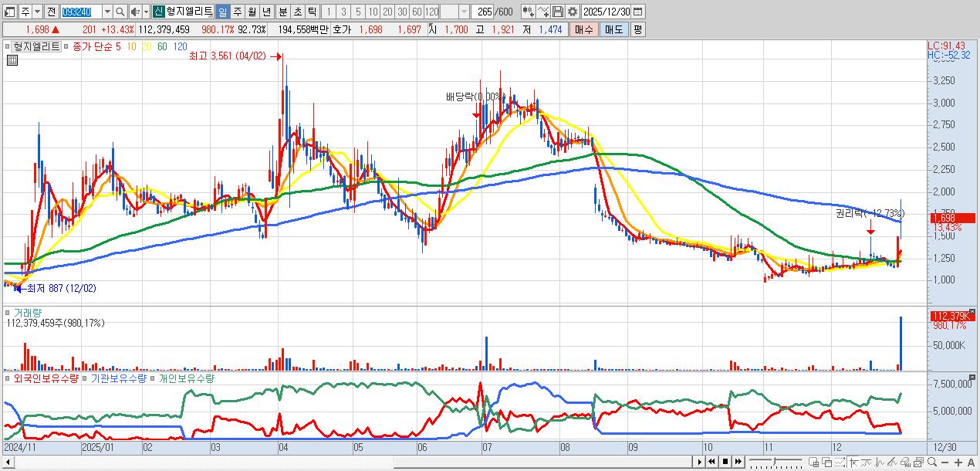Open chart settings gear icon

tap(573, 12)
